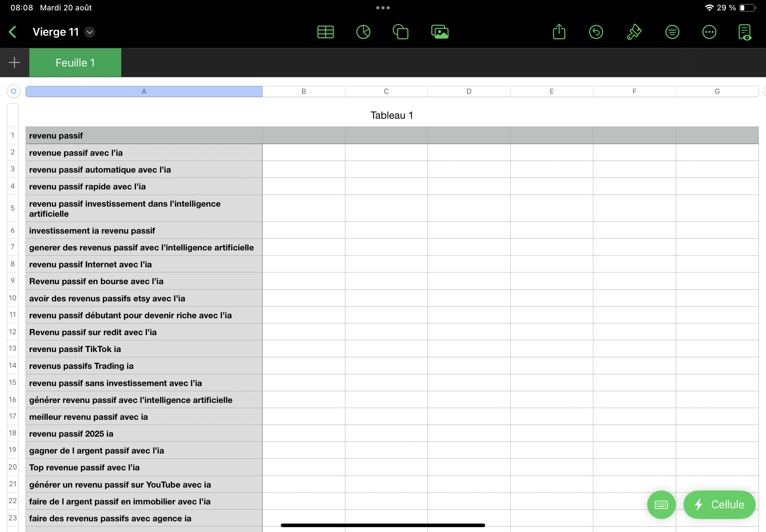Select the Tableau 1 table title
This screenshot has width=766, height=532.
392,115
